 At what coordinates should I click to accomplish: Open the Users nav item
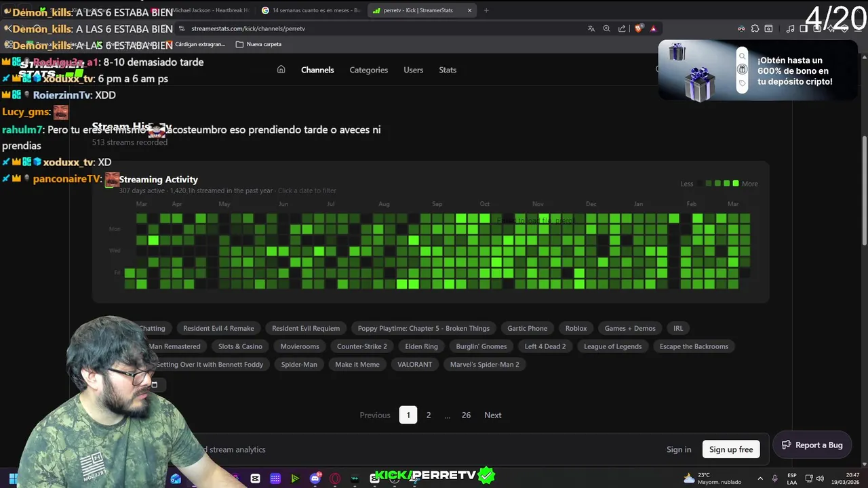pyautogui.click(x=414, y=70)
